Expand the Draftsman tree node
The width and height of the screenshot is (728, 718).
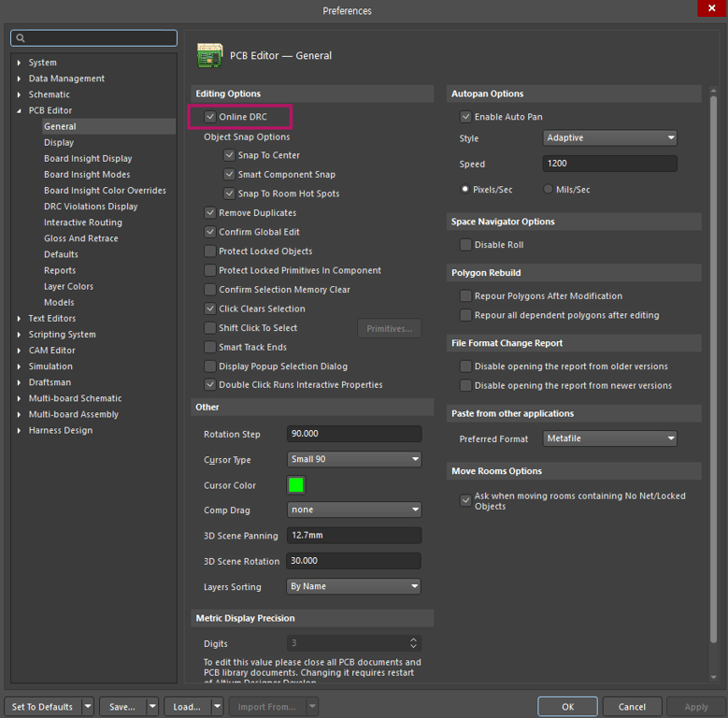[x=19, y=382]
